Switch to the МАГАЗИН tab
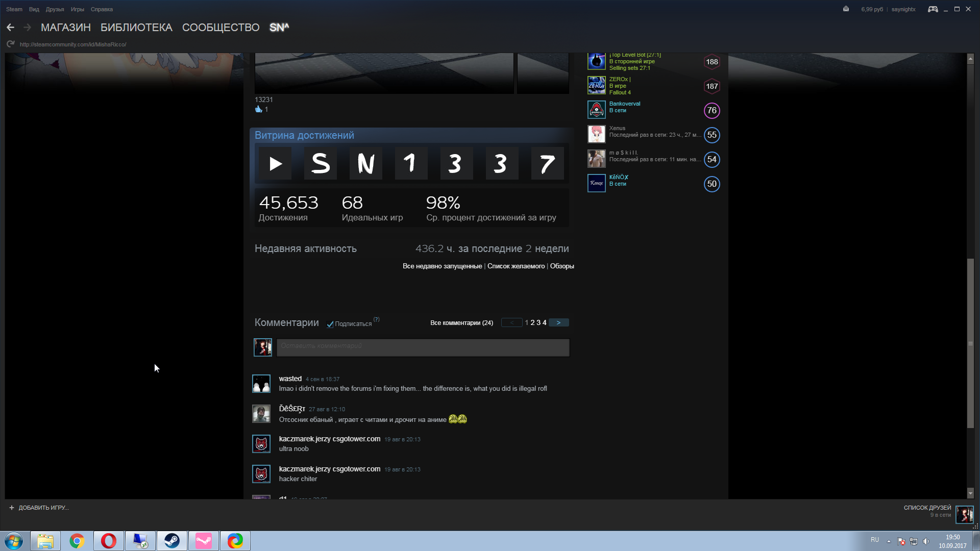The height and width of the screenshot is (551, 980). click(66, 28)
